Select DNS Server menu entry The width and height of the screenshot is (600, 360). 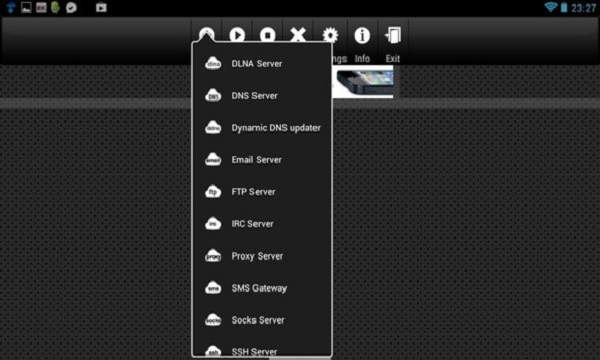click(262, 96)
